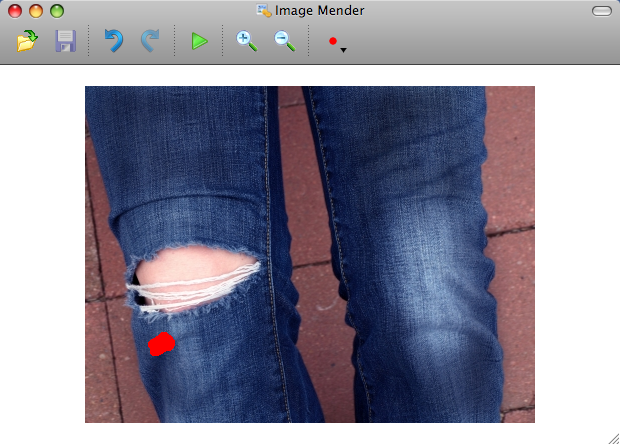Close the Image Mender window
The height and width of the screenshot is (445, 620).
tap(15, 11)
